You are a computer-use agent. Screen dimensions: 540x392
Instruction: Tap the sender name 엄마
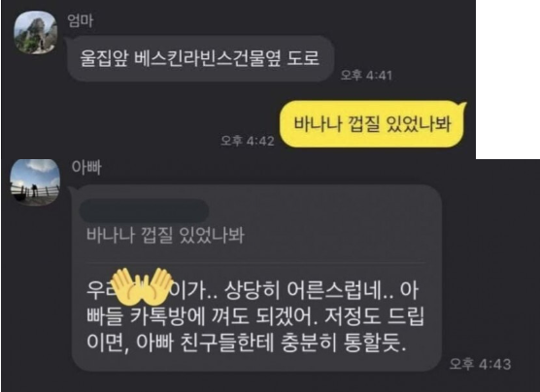click(81, 20)
